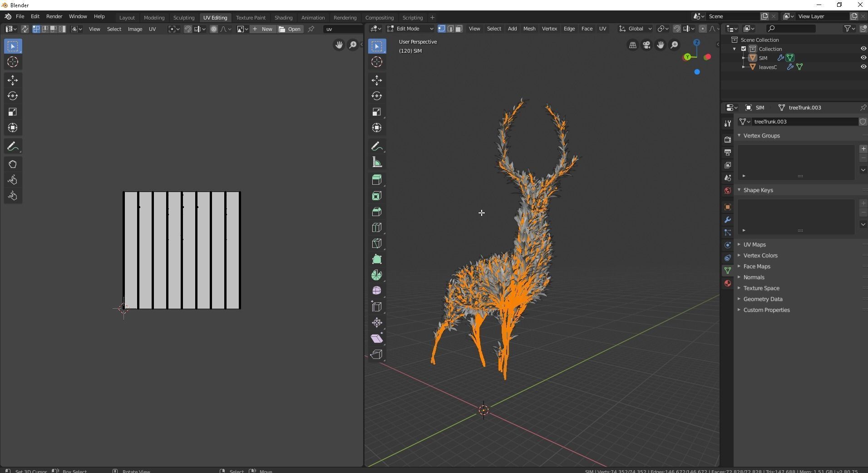868x473 pixels.
Task: Add a new vertex group
Action: [x=863, y=149]
